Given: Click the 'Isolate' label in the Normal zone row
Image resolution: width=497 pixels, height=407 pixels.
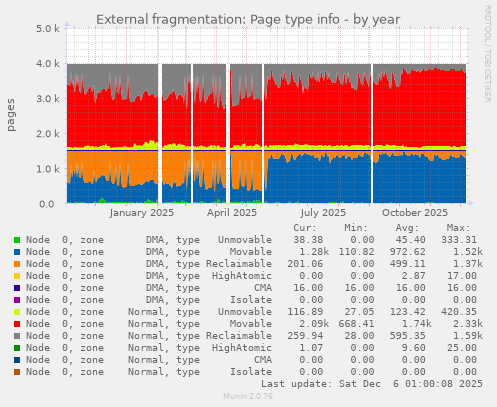Looking at the screenshot, I should point(251,372).
